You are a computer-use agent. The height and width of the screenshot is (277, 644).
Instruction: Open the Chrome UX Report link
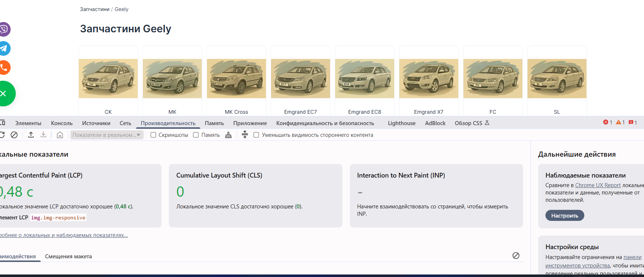point(598,185)
